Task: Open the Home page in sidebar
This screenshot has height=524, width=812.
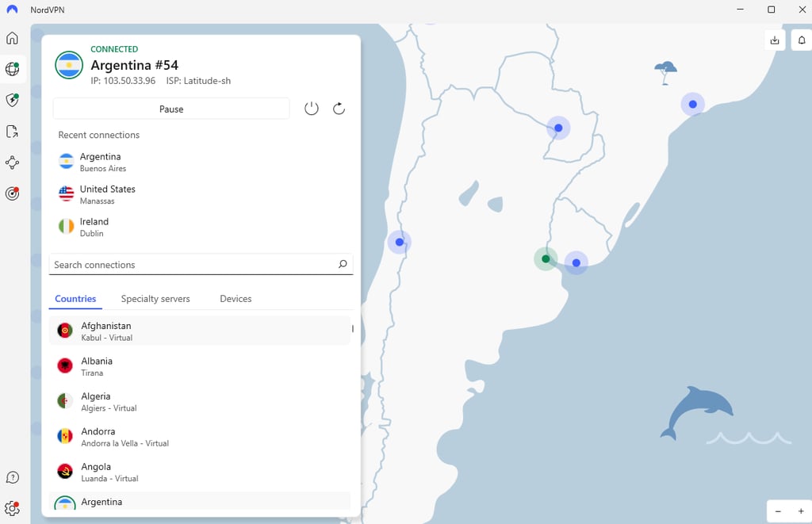Action: coord(13,38)
